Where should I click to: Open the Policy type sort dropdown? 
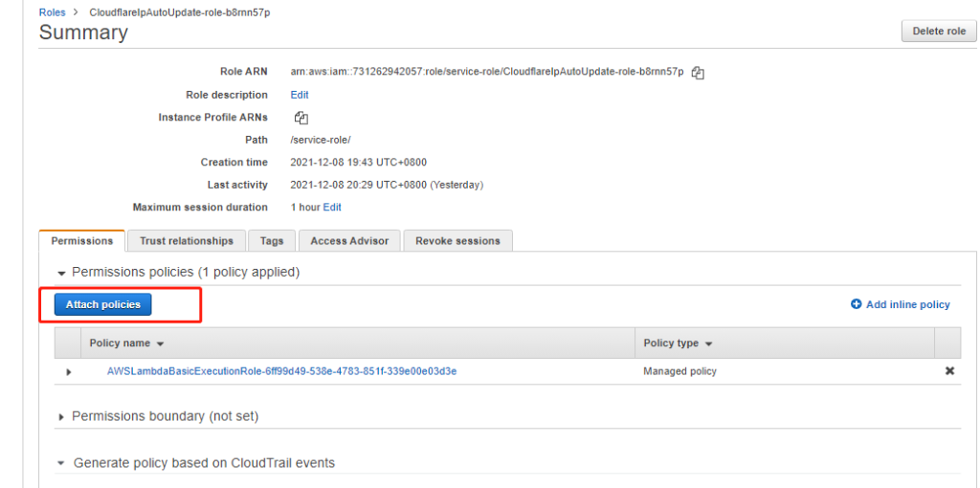[708, 344]
